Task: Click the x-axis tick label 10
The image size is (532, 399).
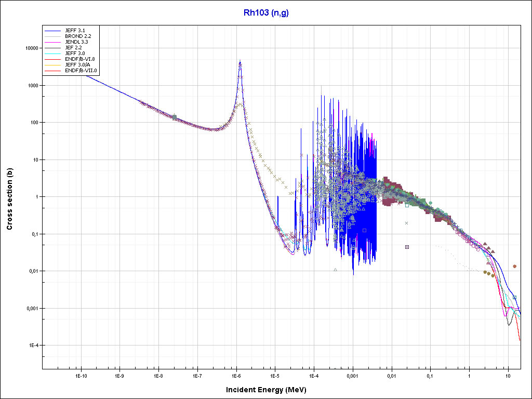Action: tap(508, 375)
